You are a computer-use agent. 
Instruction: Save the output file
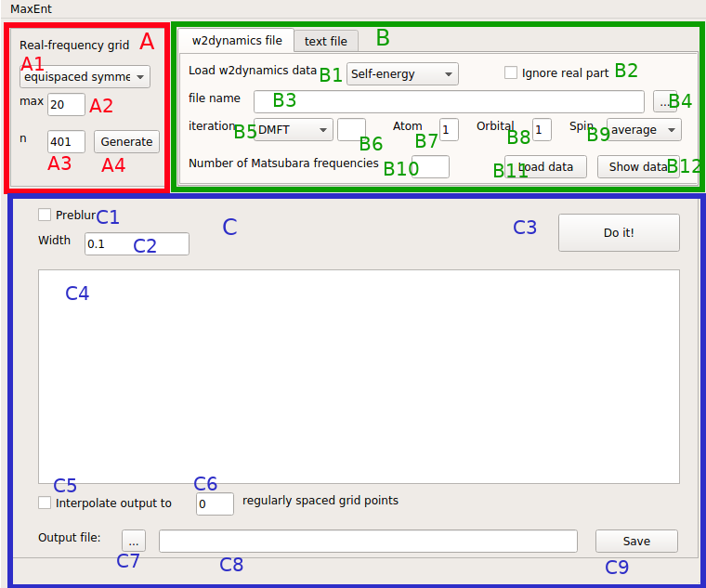click(636, 541)
